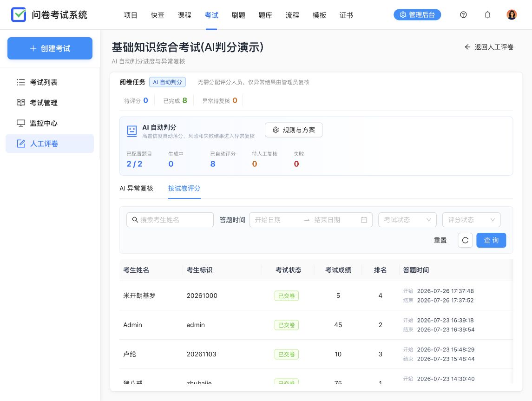Open 规则与方案 settings button
This screenshot has height=401, width=532.
pos(294,130)
